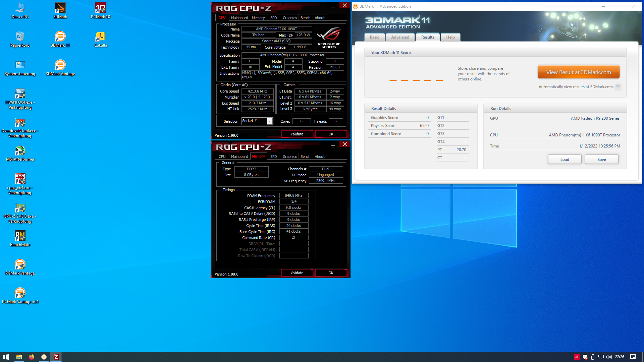Open the Help tab in 3DMark 11
The width and height of the screenshot is (644, 362).
(x=450, y=37)
